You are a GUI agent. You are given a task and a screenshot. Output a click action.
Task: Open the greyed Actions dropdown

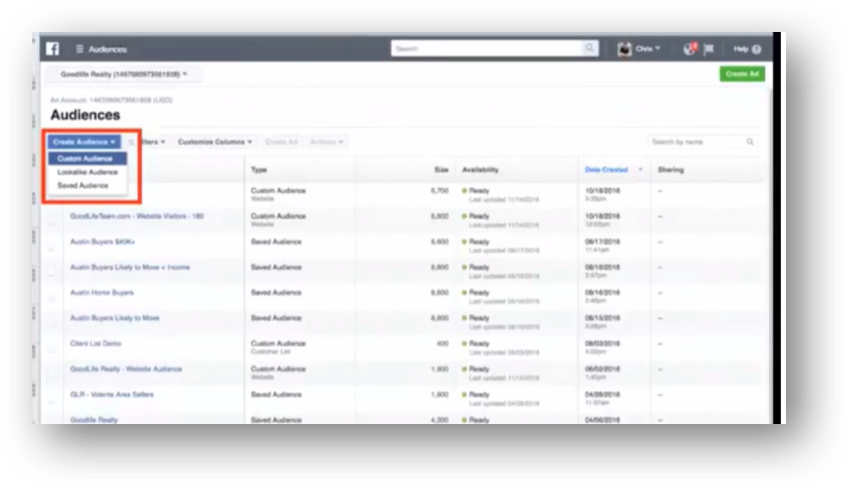[x=326, y=142]
